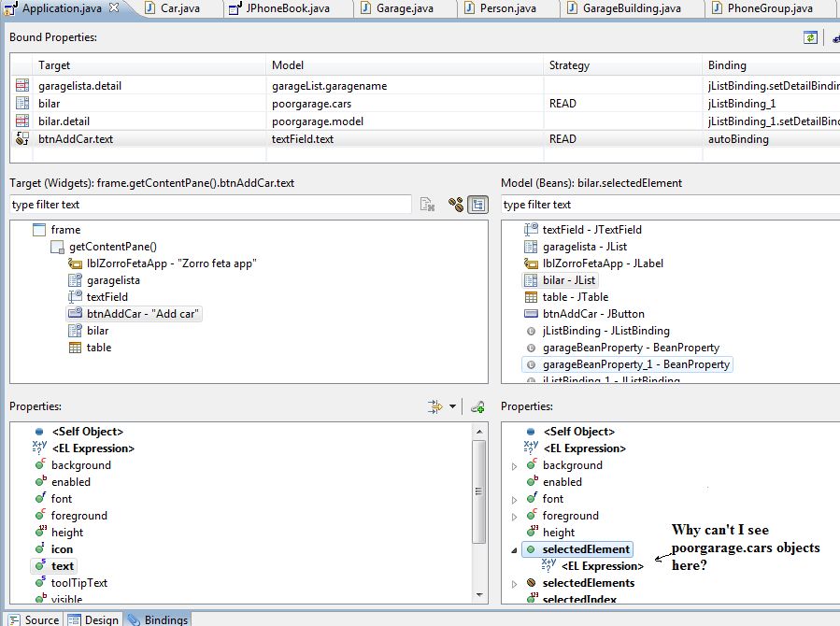
Task: Select jListBinding - JListBinding in model tree
Action: click(605, 331)
